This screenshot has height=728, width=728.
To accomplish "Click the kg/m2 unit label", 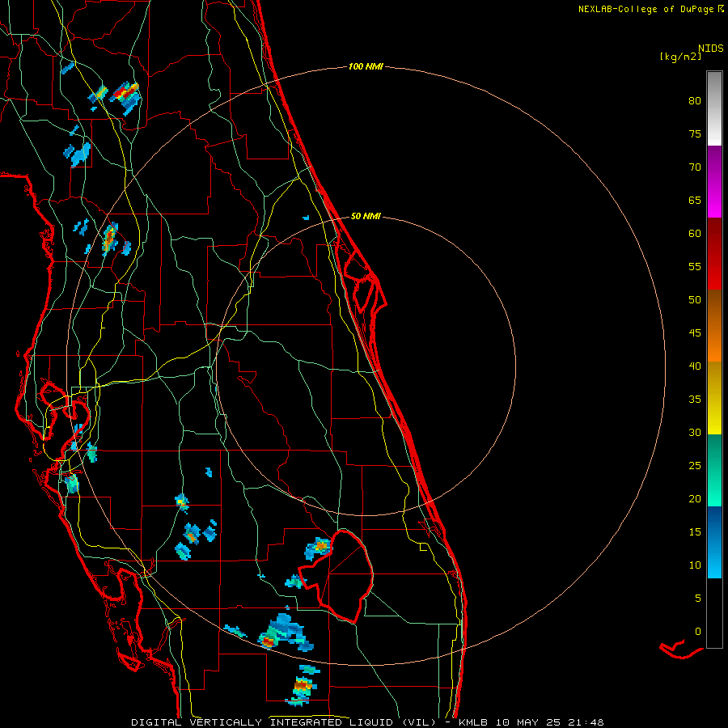I will (x=680, y=57).
